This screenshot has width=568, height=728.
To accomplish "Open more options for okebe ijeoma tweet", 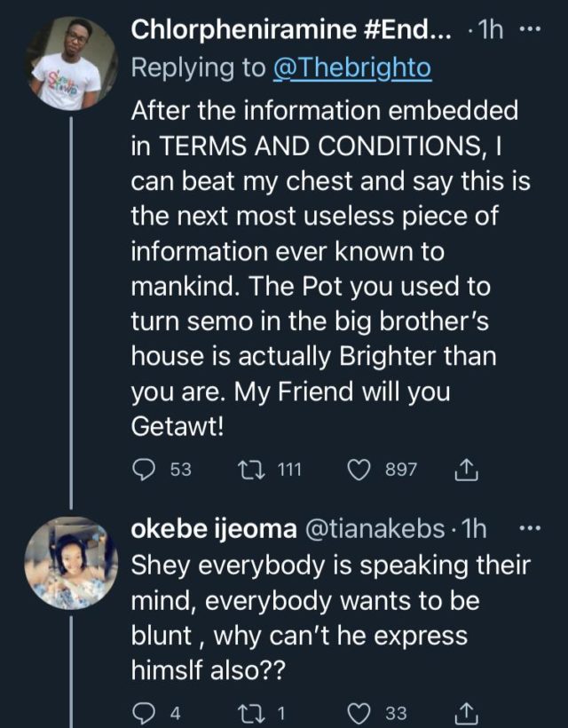I will [x=529, y=529].
